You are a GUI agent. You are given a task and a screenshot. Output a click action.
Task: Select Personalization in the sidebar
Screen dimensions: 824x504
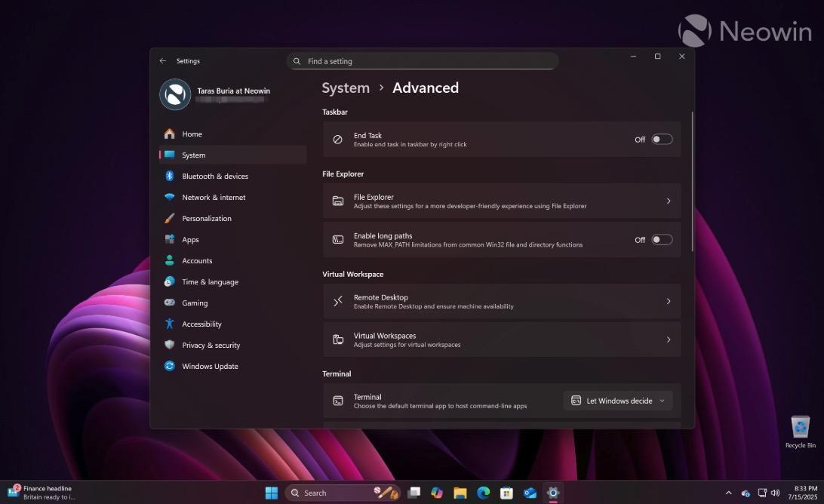(x=207, y=218)
